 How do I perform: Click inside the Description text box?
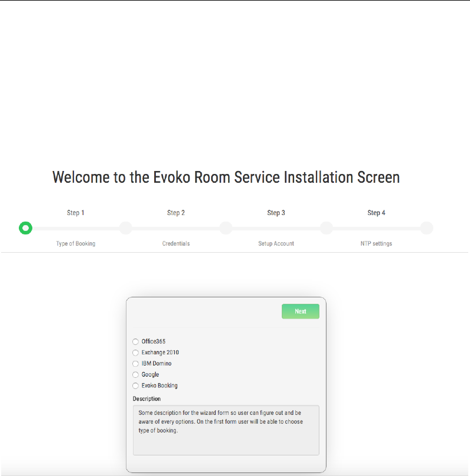coord(226,430)
